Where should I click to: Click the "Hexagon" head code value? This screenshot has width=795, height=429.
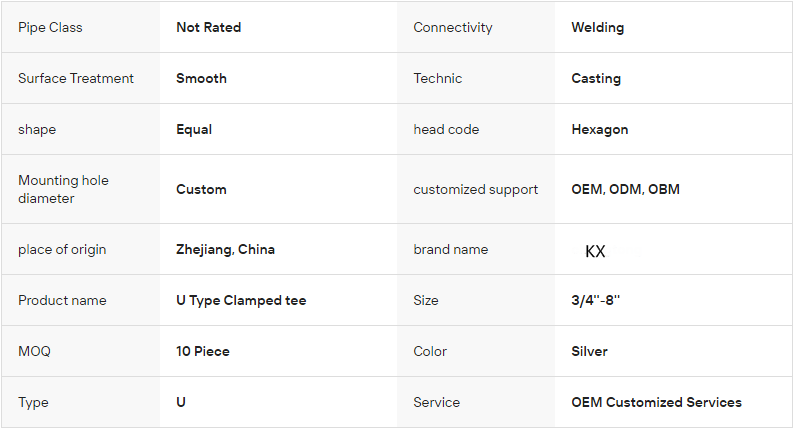click(x=599, y=129)
